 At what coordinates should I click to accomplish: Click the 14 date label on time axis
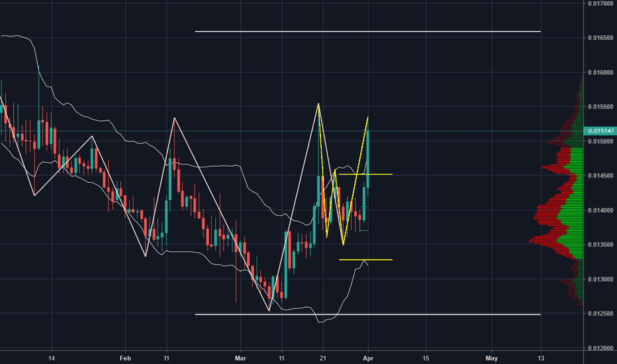pyautogui.click(x=51, y=358)
